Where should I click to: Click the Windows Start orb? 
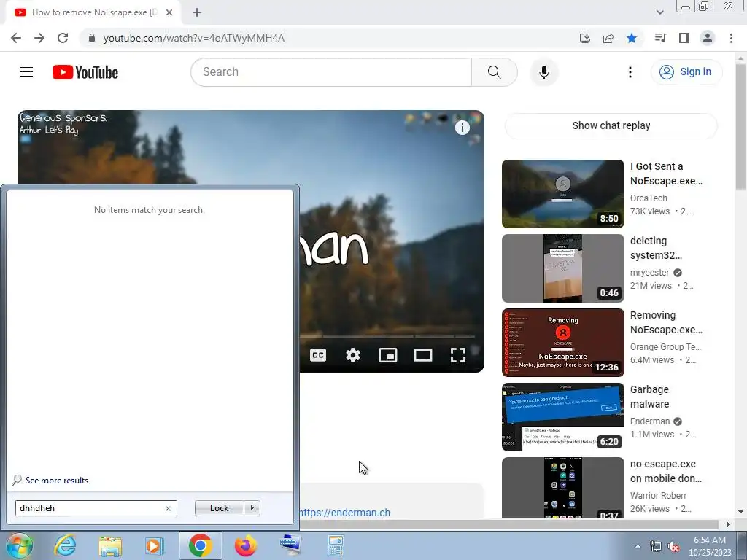pos(20,545)
